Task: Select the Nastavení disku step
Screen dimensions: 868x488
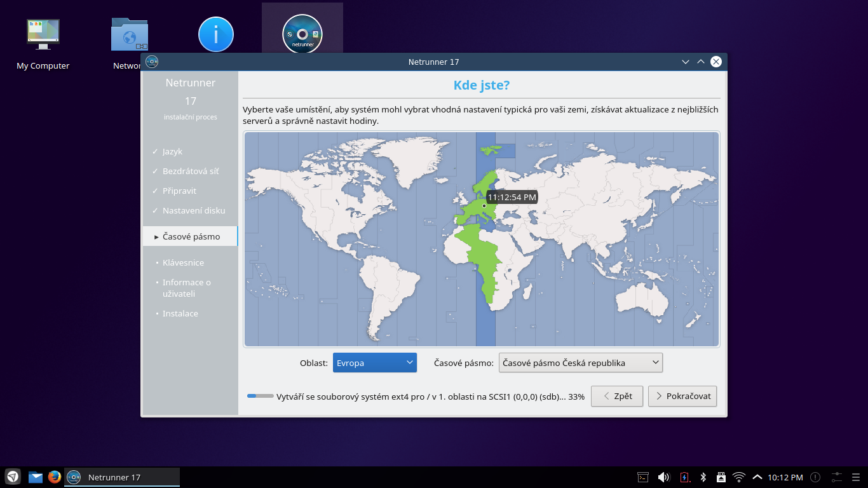Action: coord(194,210)
